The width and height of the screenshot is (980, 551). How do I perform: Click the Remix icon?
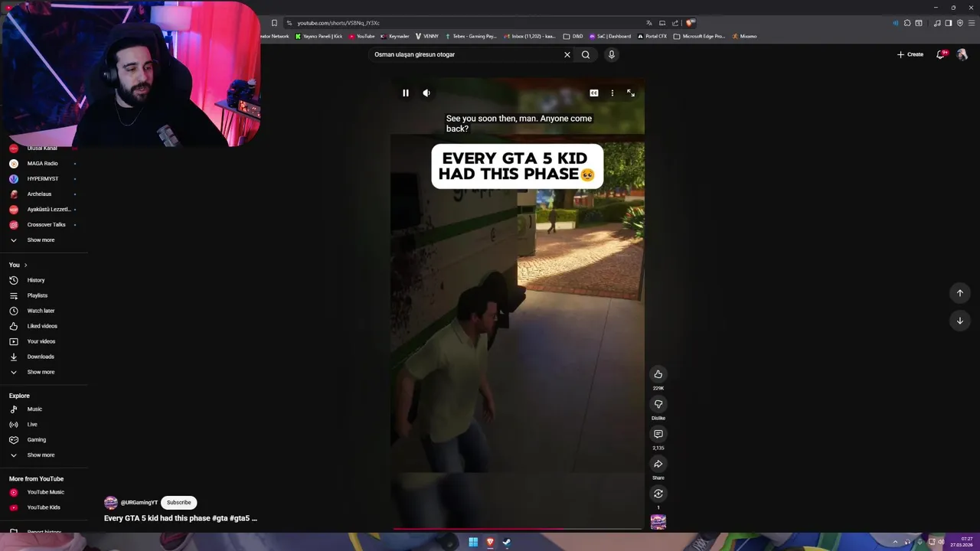coord(658,494)
